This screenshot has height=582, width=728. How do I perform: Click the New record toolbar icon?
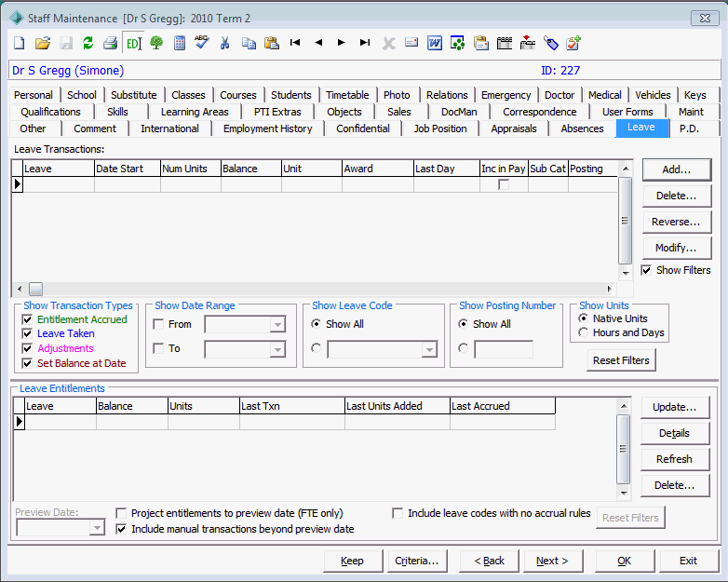coord(19,43)
